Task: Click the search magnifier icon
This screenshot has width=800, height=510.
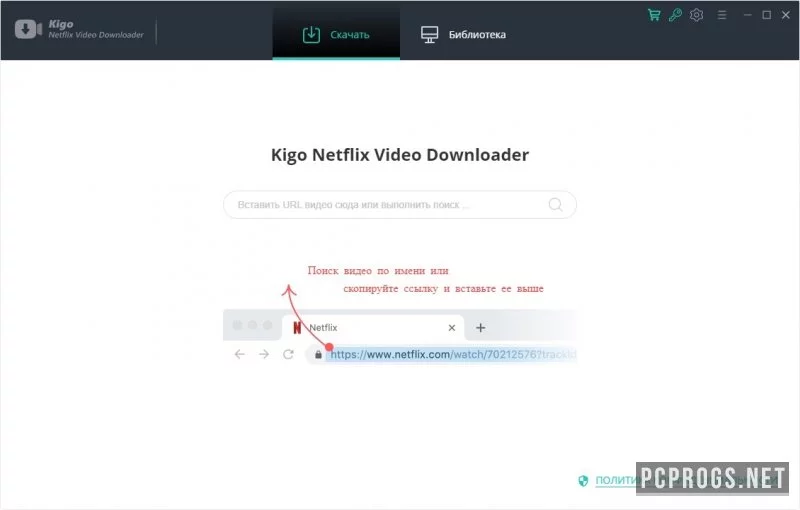Action: [556, 205]
